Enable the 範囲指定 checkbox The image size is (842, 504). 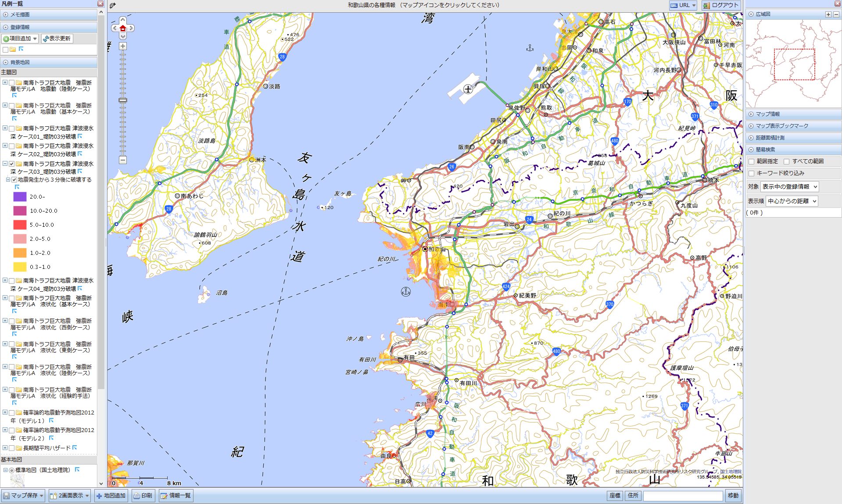coord(751,161)
